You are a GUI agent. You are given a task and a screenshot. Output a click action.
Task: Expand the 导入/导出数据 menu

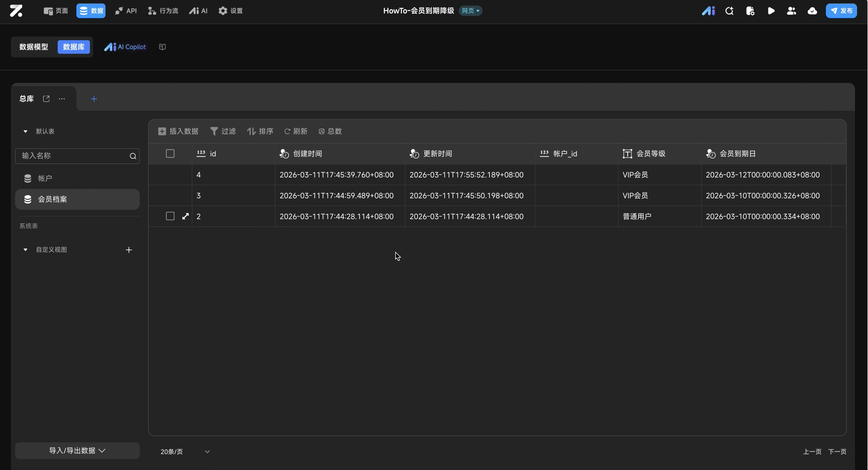[77, 451]
